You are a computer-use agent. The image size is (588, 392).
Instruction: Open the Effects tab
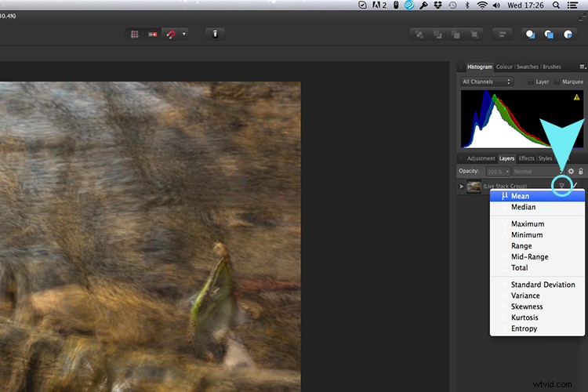pyautogui.click(x=526, y=158)
